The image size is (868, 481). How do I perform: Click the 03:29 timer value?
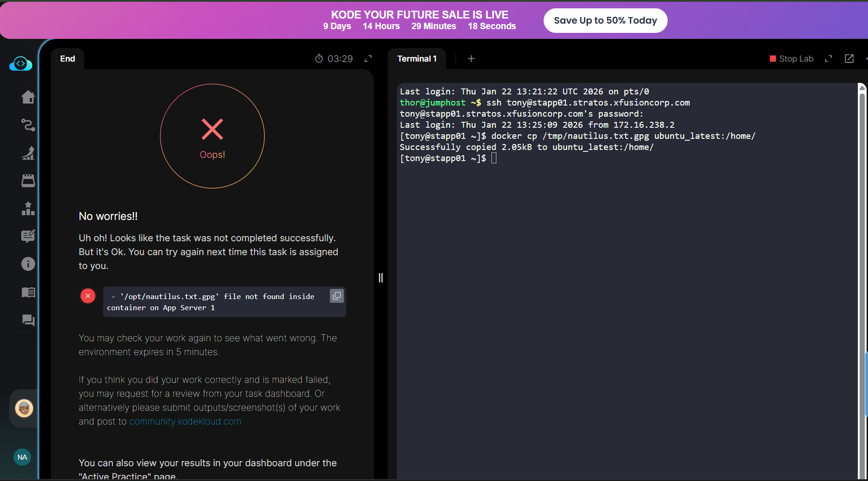(340, 59)
